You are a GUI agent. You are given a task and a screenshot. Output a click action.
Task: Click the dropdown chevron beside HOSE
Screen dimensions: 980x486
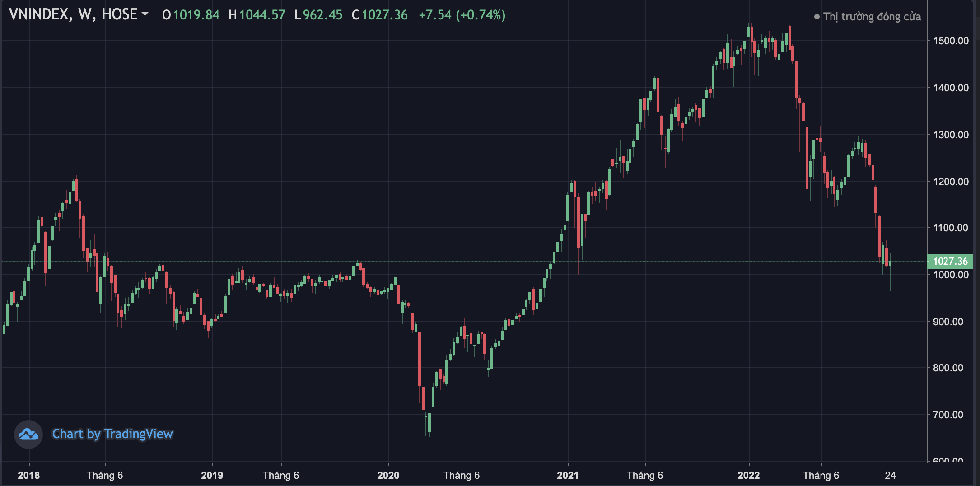pyautogui.click(x=145, y=15)
